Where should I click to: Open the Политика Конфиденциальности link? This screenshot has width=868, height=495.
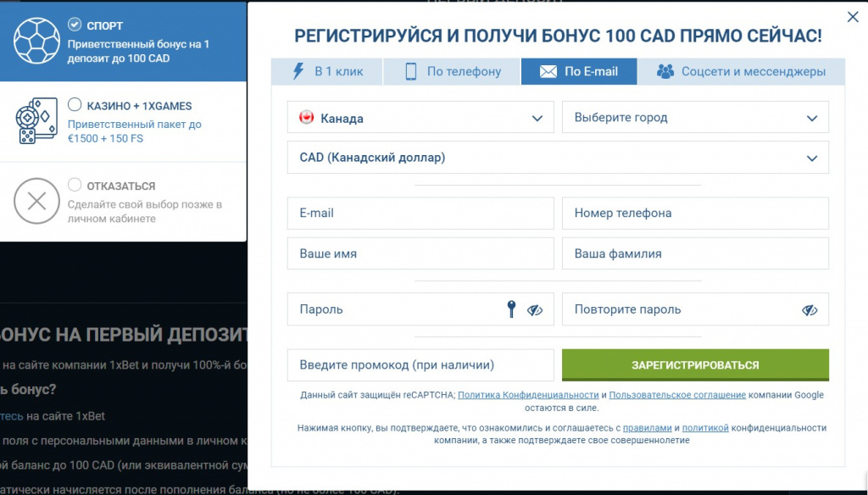(528, 395)
